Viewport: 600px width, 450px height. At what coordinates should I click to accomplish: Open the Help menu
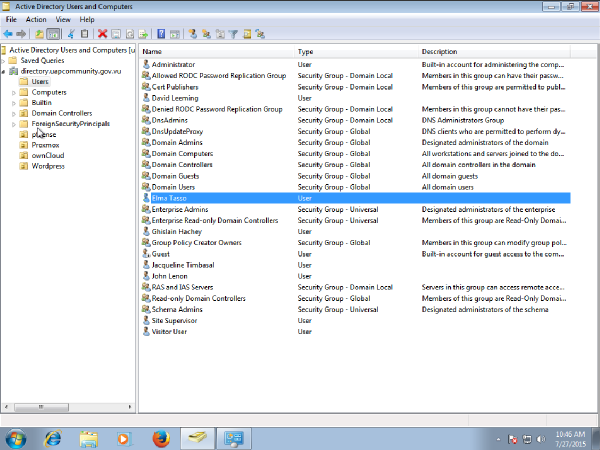(x=87, y=20)
